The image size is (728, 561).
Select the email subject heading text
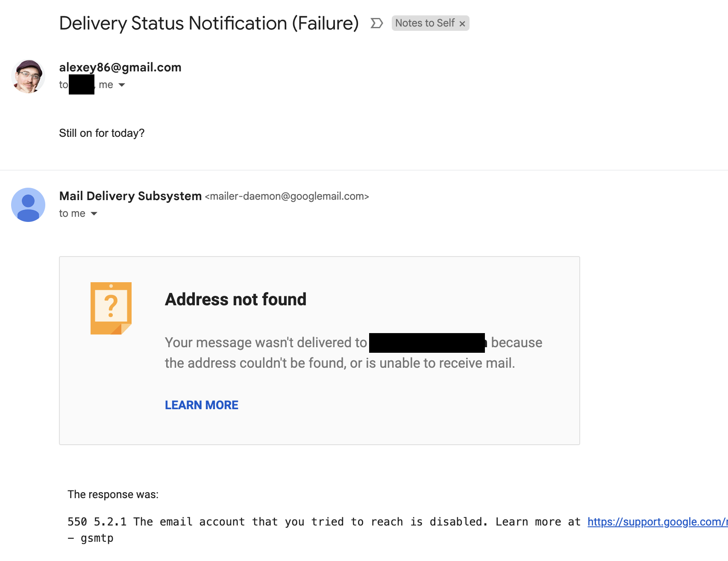pos(209,23)
